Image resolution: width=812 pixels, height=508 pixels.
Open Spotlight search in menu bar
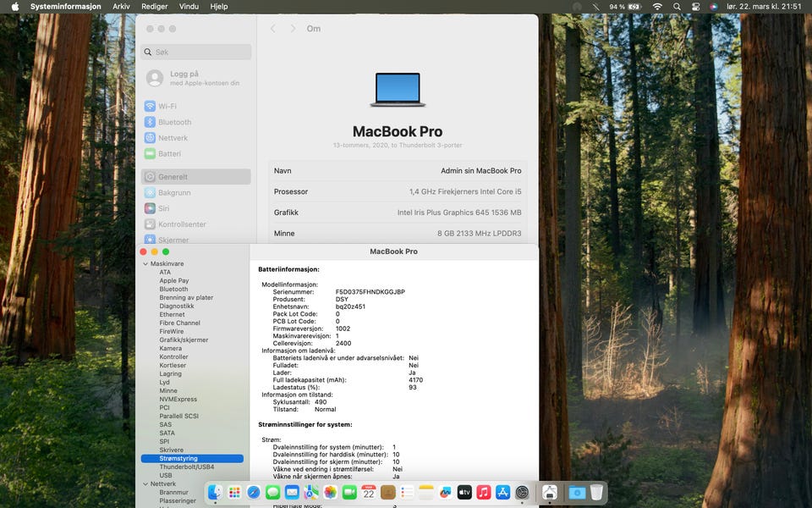coord(677,7)
